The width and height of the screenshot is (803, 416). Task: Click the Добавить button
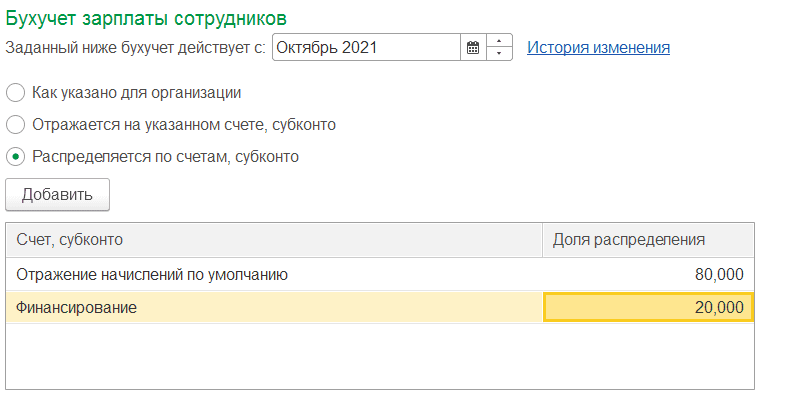57,194
